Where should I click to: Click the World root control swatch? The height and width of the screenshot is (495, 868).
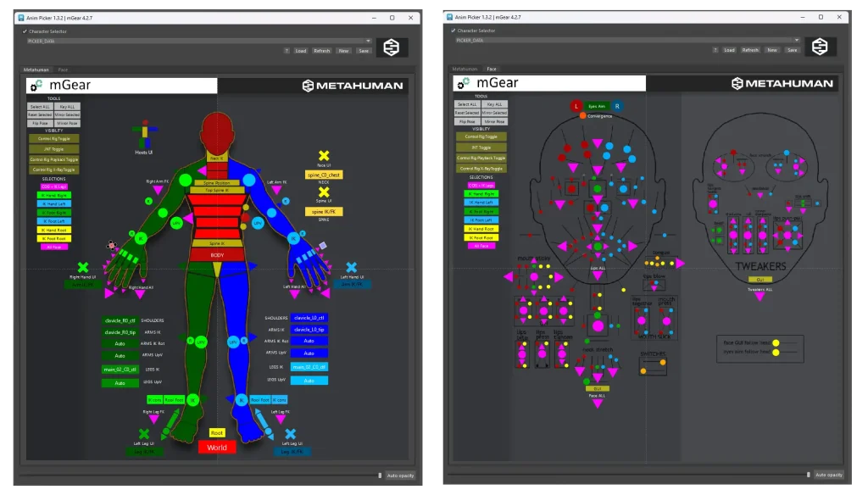coord(217,447)
